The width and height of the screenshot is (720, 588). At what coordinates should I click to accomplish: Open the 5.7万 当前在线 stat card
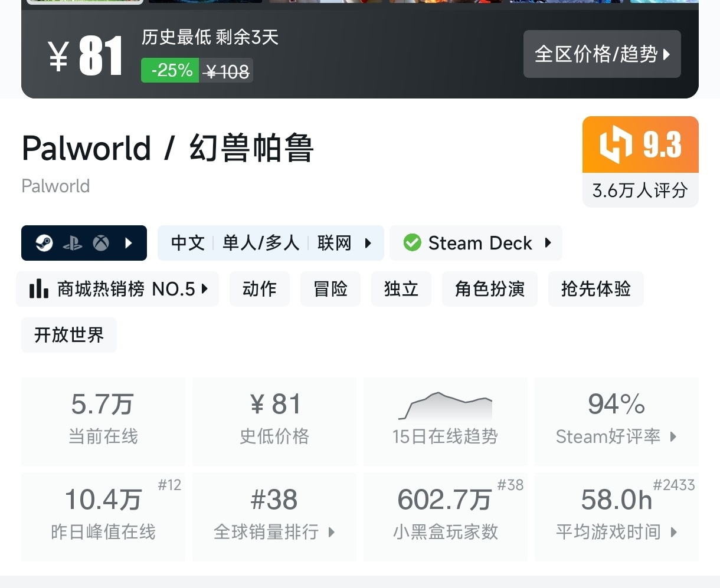[x=103, y=422]
